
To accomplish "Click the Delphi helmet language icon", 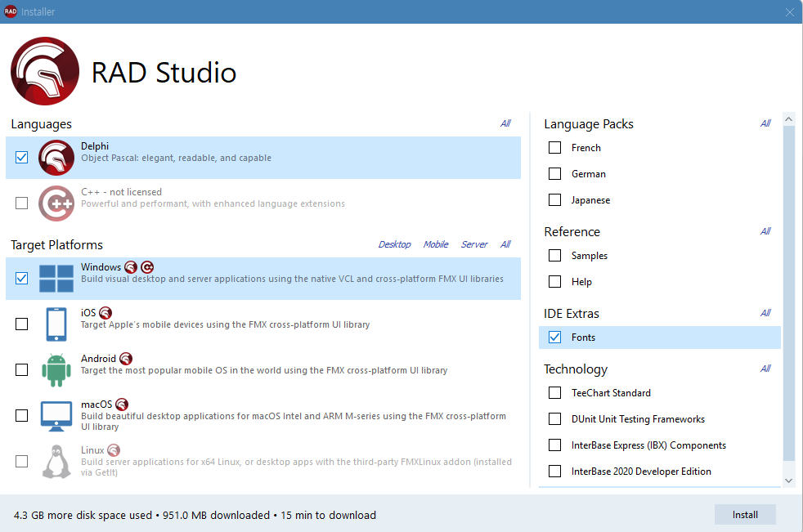I will [56, 158].
